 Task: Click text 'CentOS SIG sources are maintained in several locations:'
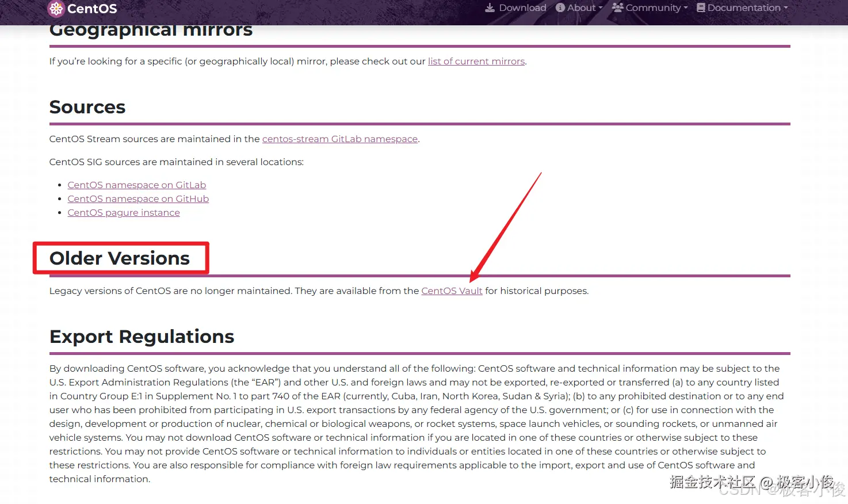pyautogui.click(x=177, y=162)
